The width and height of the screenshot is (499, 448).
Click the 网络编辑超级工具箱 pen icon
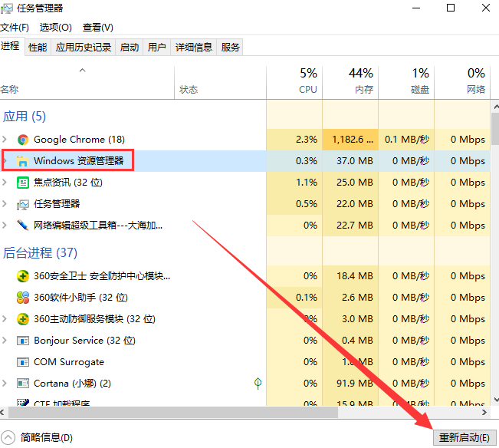(23, 226)
